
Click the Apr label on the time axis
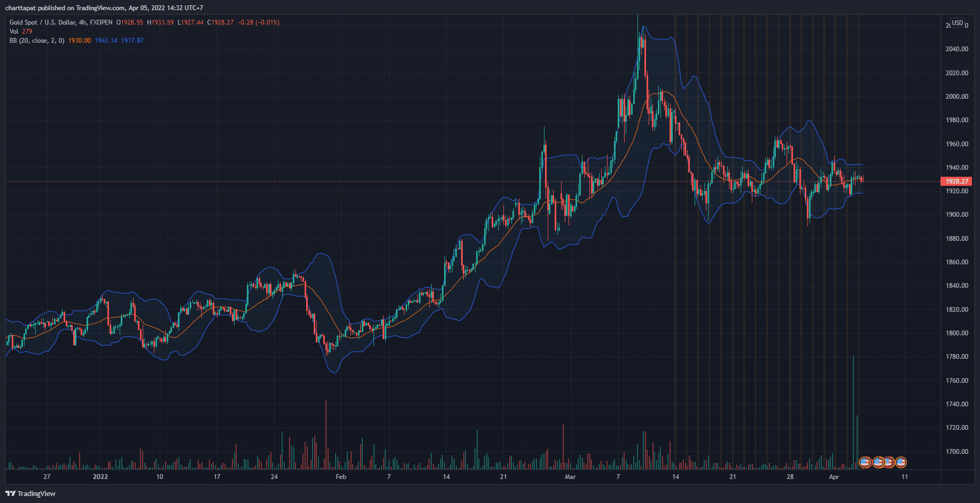pyautogui.click(x=834, y=477)
